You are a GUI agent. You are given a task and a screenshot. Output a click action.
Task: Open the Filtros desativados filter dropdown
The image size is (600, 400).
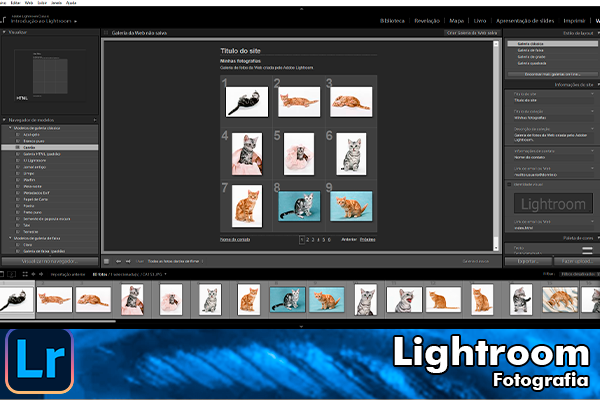(579, 274)
